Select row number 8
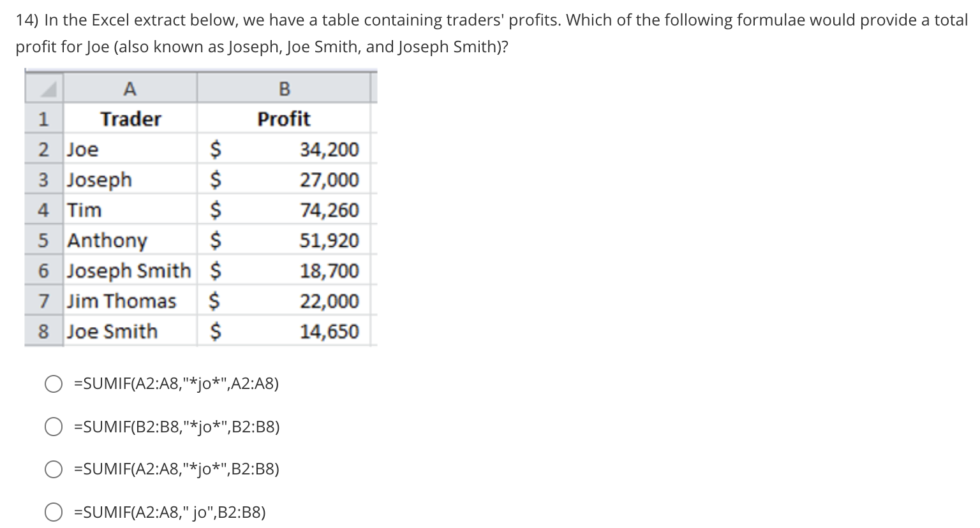Viewport: 980px width, 528px height. point(43,331)
